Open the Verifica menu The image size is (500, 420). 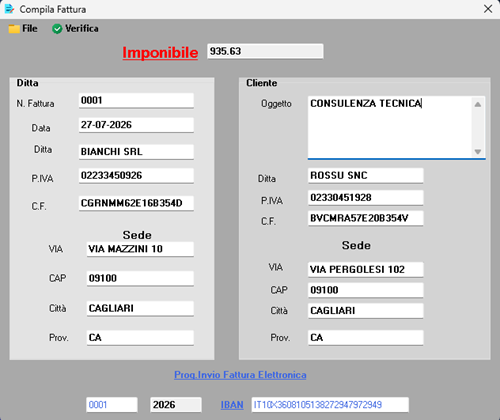tap(75, 29)
